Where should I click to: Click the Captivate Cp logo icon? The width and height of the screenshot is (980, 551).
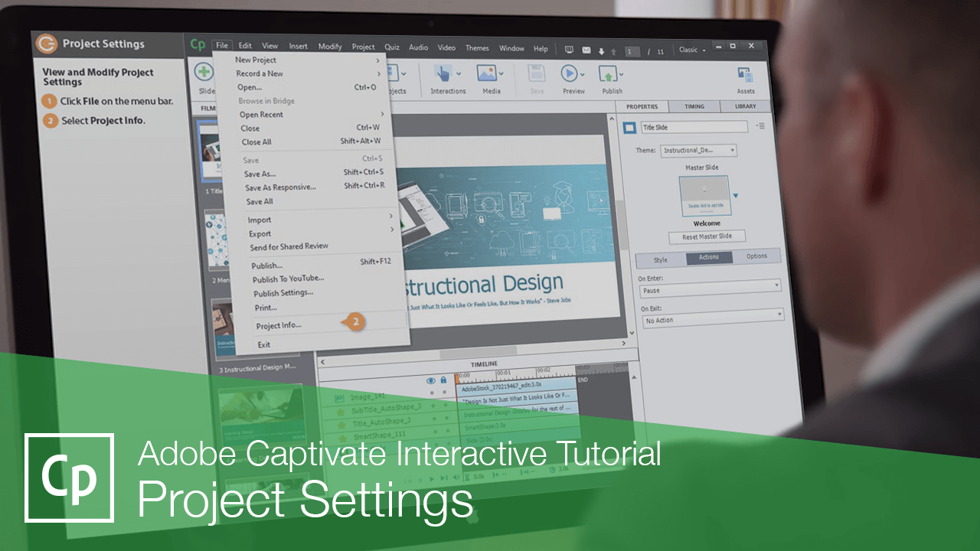click(198, 45)
